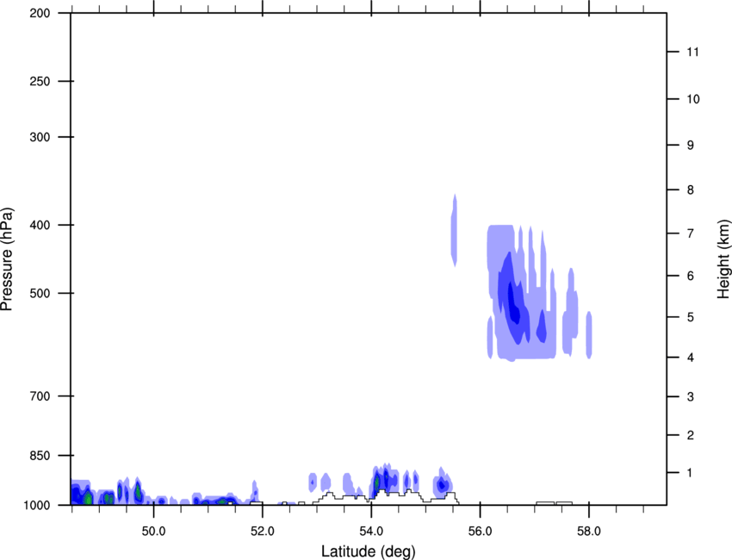Click the 'Pressure (hPa)' axis title
Screen dimensions: 732x560
click(x=7, y=259)
